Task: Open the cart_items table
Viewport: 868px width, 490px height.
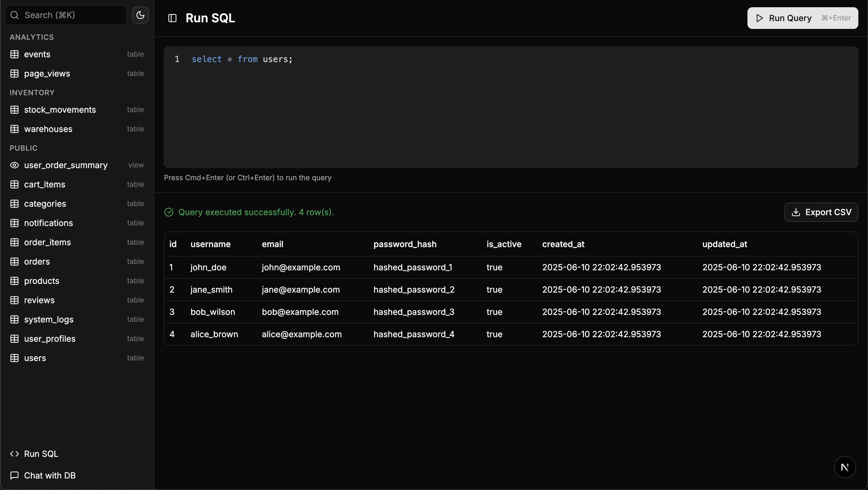Action: tap(77, 184)
